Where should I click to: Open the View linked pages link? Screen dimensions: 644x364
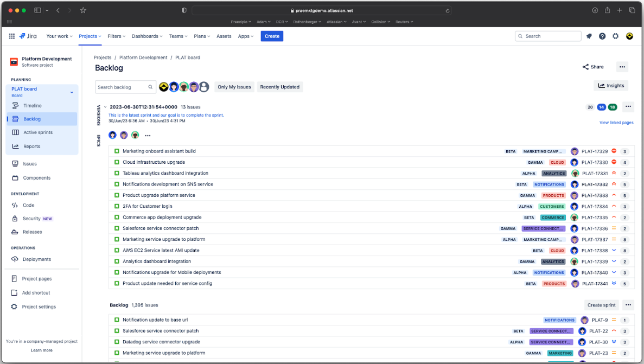tap(616, 122)
